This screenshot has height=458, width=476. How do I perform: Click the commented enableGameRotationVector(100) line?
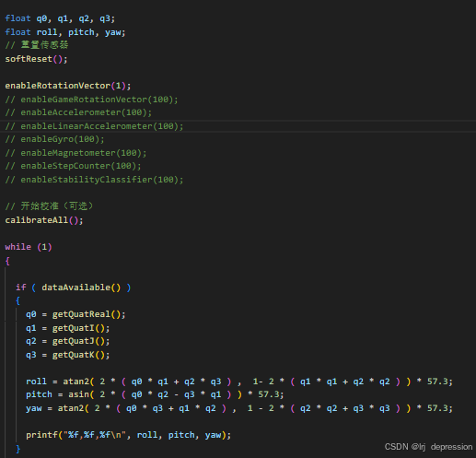click(x=91, y=100)
